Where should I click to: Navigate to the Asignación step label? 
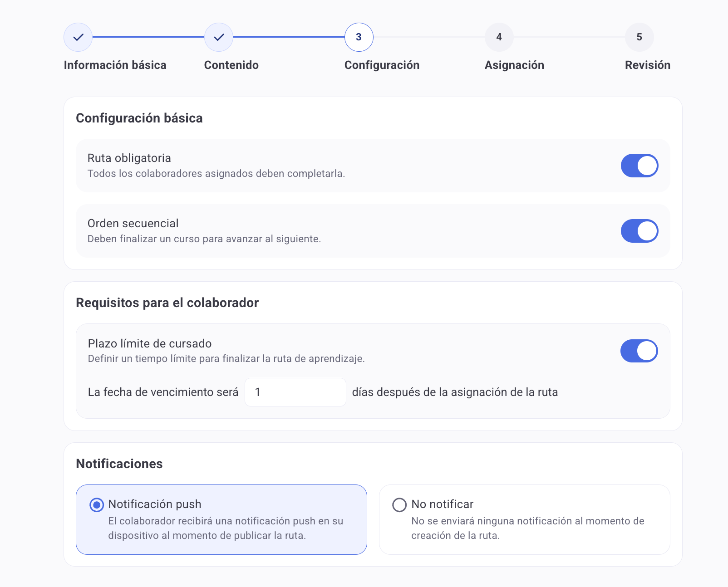514,65
